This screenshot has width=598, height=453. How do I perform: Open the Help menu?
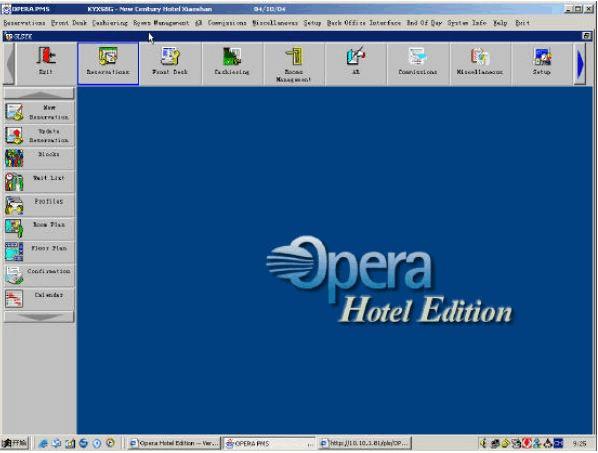click(x=500, y=23)
